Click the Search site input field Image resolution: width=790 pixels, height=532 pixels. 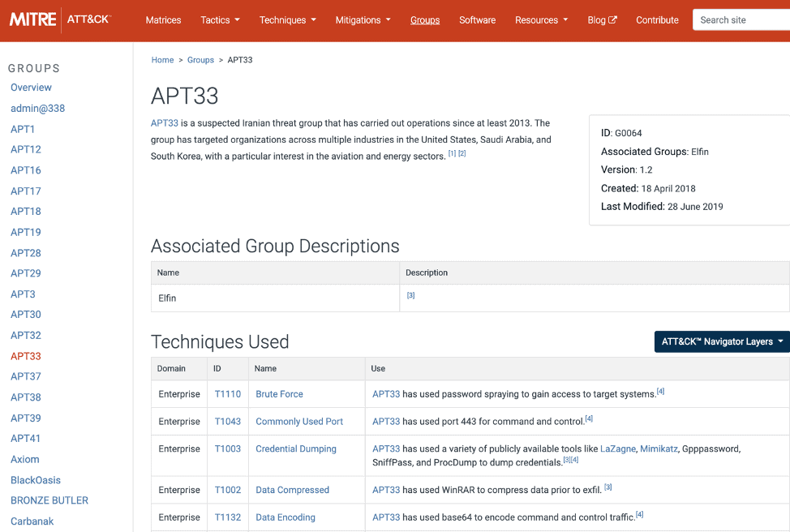click(741, 19)
